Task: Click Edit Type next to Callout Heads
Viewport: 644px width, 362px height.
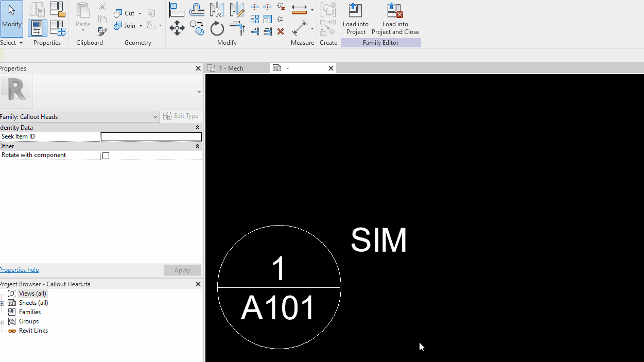Action: coord(181,115)
